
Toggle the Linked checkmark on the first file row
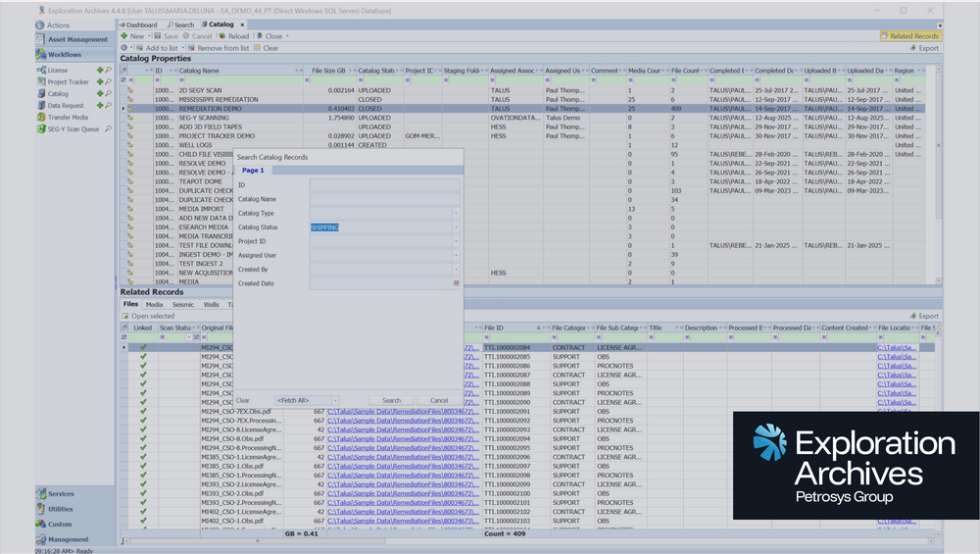tap(143, 348)
